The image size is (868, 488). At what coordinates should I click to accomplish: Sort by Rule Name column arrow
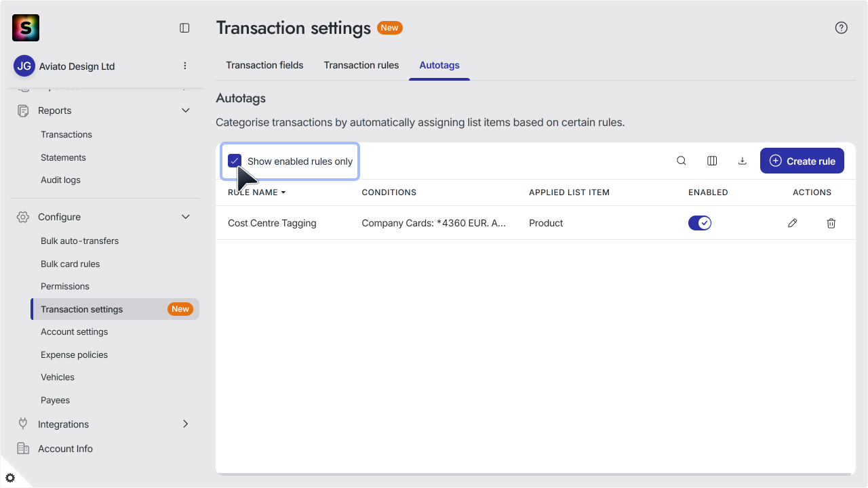283,192
